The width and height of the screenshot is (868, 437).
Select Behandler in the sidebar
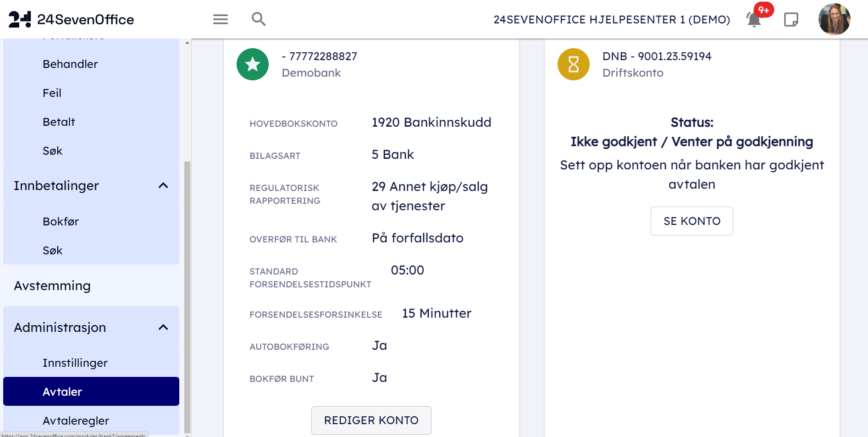[70, 64]
